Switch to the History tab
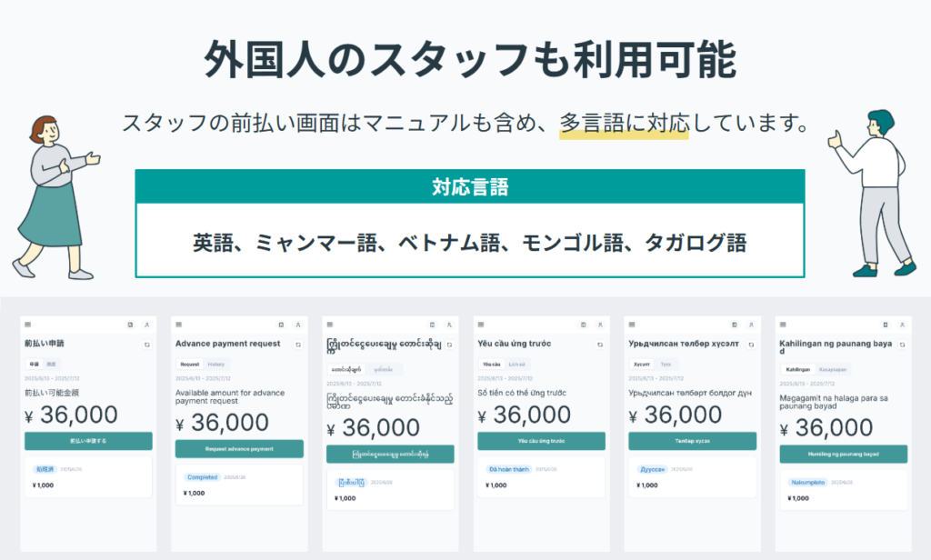This screenshot has width=931, height=560. click(216, 364)
